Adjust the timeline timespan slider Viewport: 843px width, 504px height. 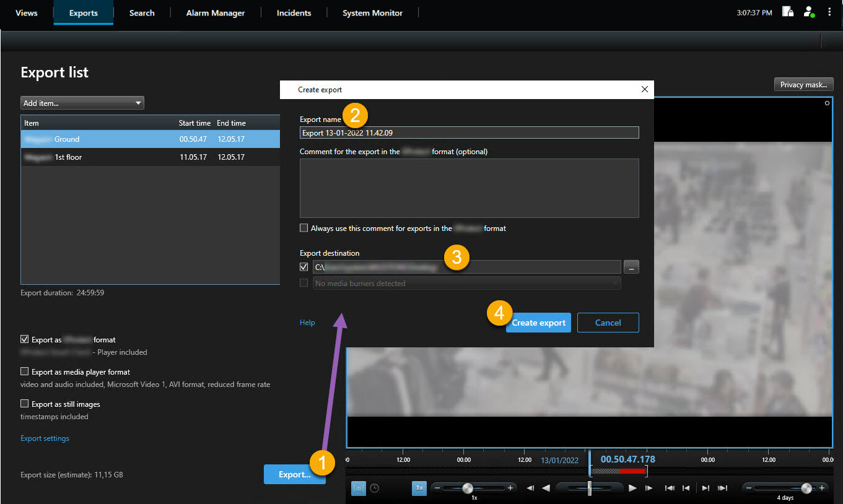click(x=807, y=487)
